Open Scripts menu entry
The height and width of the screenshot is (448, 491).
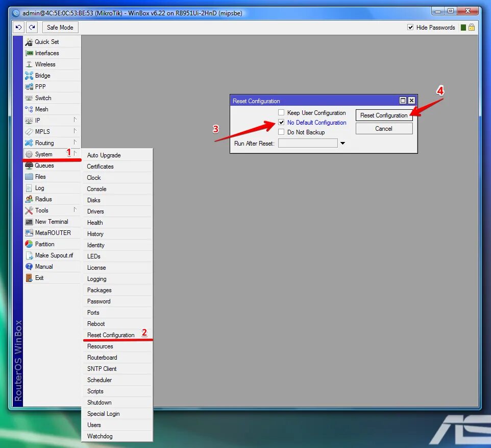(117, 391)
